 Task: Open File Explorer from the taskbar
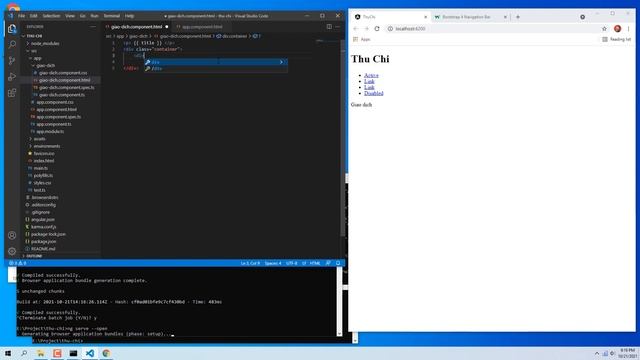(x=40, y=353)
